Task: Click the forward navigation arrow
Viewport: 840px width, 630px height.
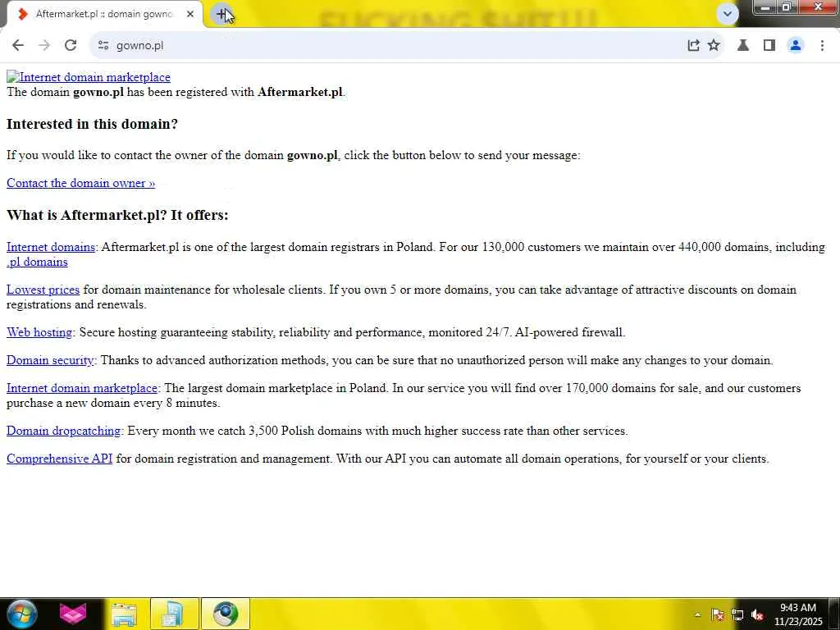Action: point(44,46)
